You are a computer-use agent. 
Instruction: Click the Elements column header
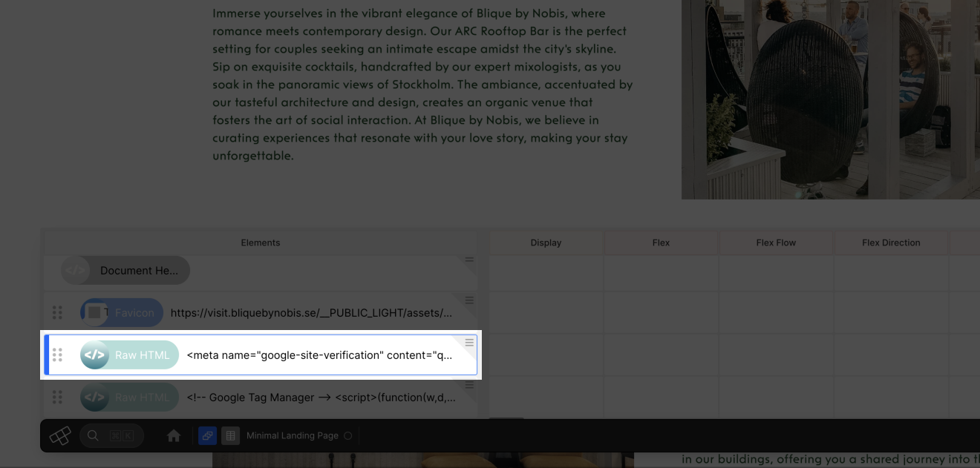(x=261, y=243)
